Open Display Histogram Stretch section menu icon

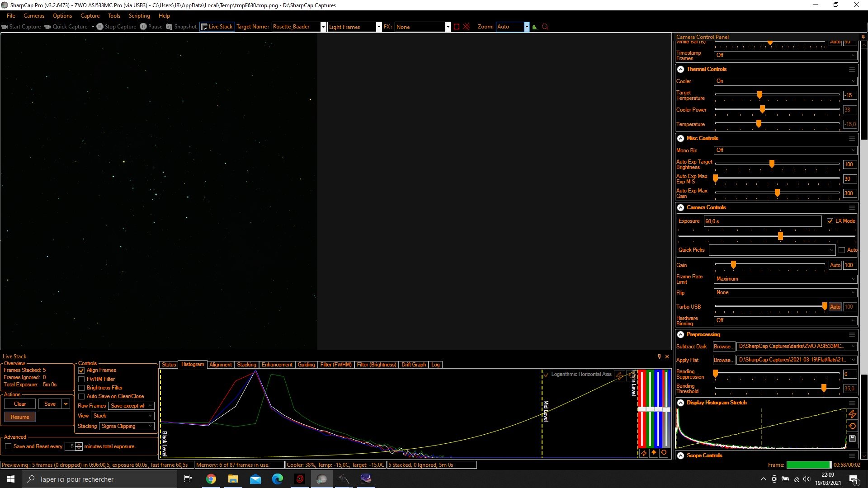pyautogui.click(x=852, y=403)
